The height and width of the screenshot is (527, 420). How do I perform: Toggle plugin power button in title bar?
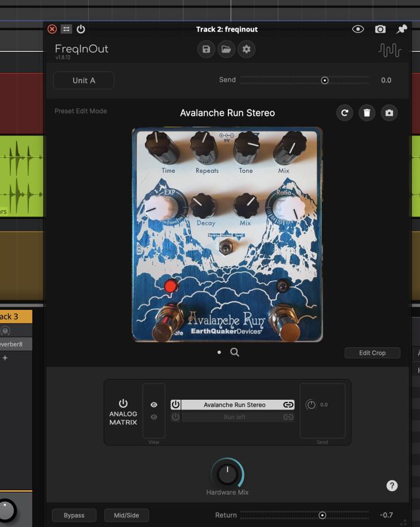[x=81, y=29]
